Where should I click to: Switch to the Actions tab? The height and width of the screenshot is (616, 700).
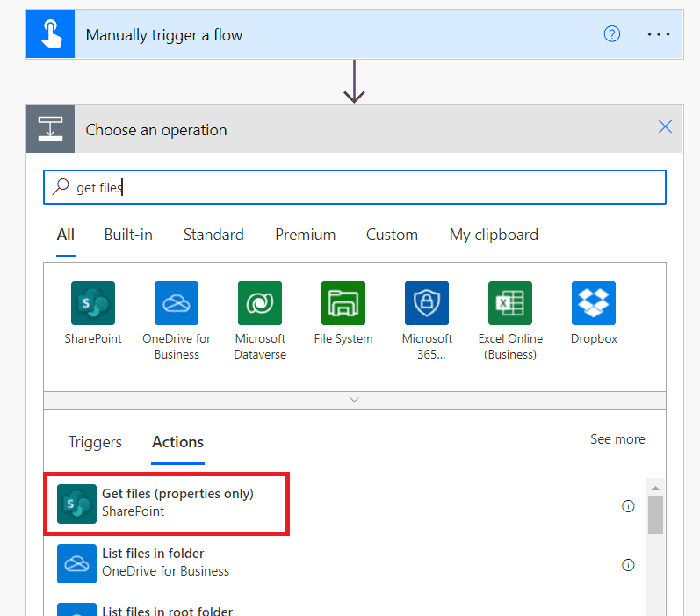coord(177,442)
